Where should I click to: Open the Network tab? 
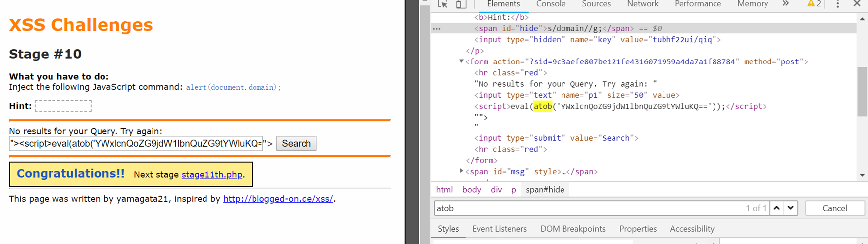click(643, 4)
